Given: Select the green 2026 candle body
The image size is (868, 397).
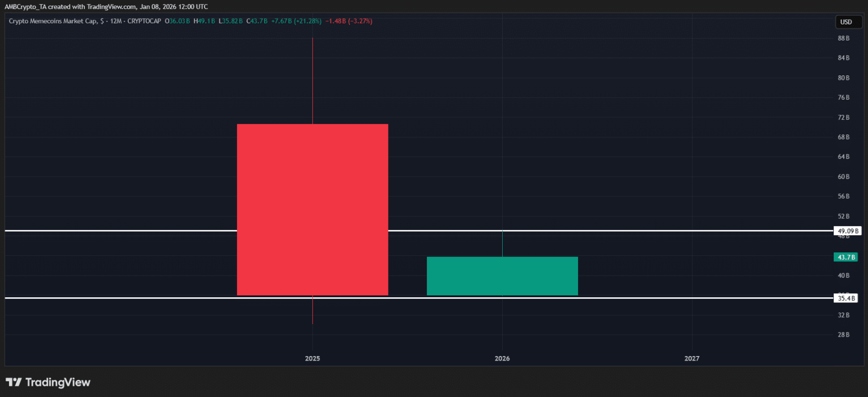Looking at the screenshot, I should pos(502,276).
